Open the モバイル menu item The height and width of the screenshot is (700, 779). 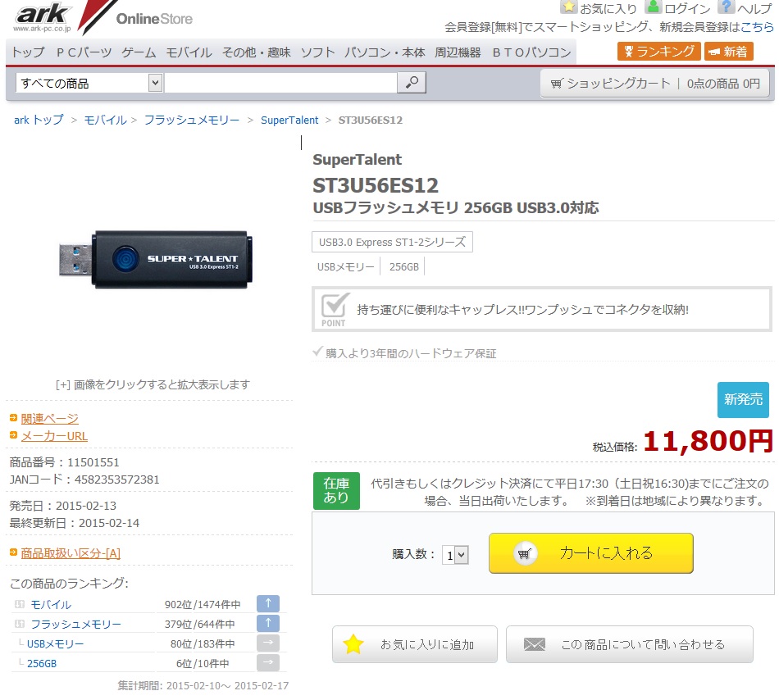pyautogui.click(x=189, y=52)
